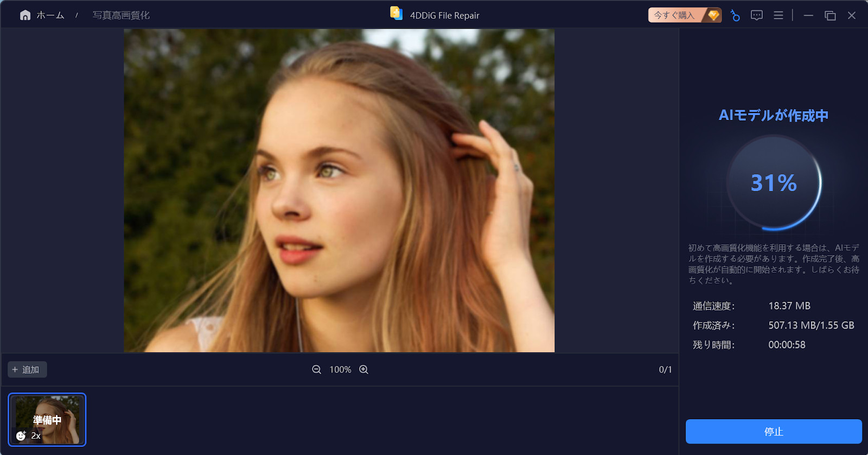Close the 4DDiG File Repair window

click(x=852, y=15)
